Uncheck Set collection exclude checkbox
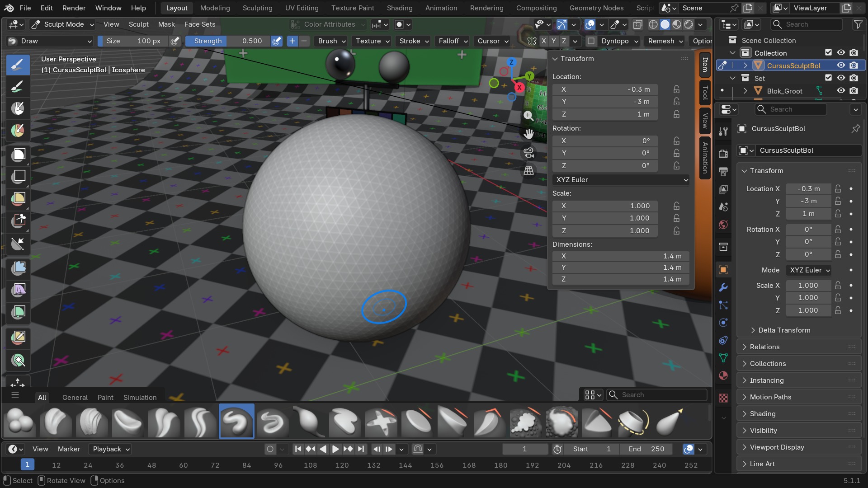The image size is (868, 488). pos(828,78)
